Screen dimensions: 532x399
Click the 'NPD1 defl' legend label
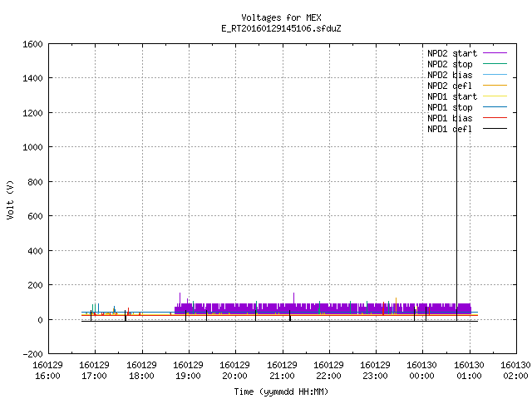tap(450, 129)
